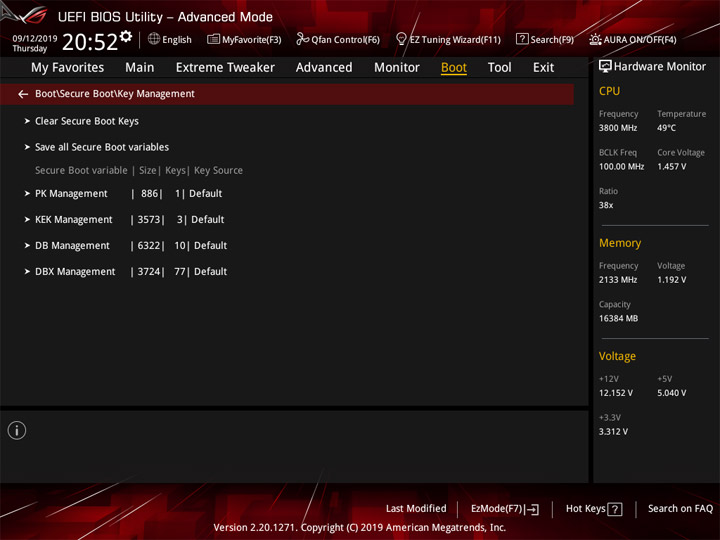
Task: Click CPU frequency 3800 MHz
Action: click(618, 128)
